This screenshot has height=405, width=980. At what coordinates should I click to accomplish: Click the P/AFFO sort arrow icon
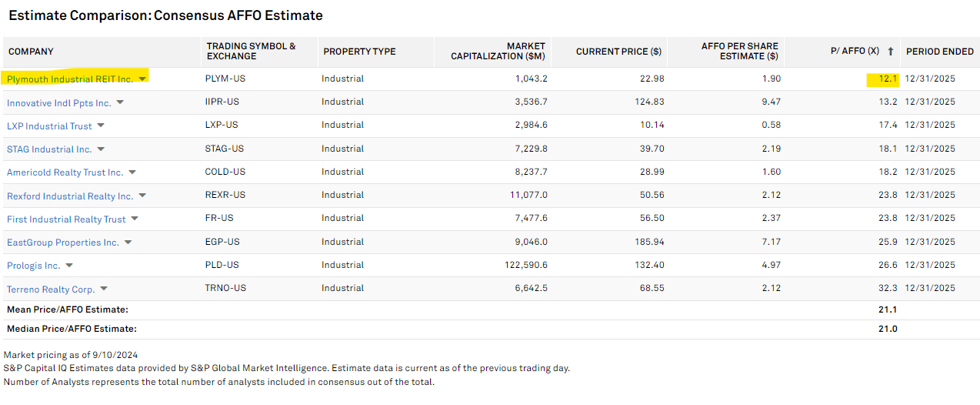891,52
